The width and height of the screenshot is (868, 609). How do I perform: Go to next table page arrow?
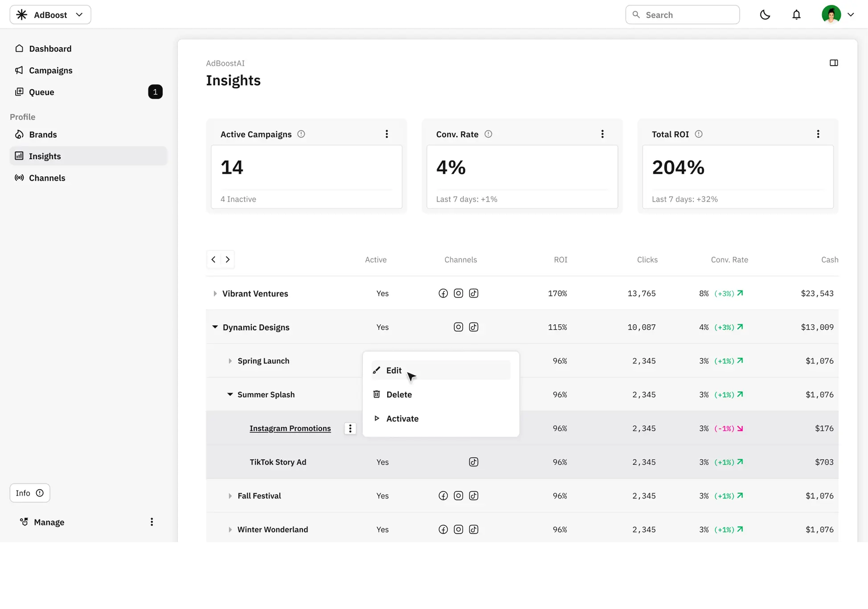click(228, 259)
